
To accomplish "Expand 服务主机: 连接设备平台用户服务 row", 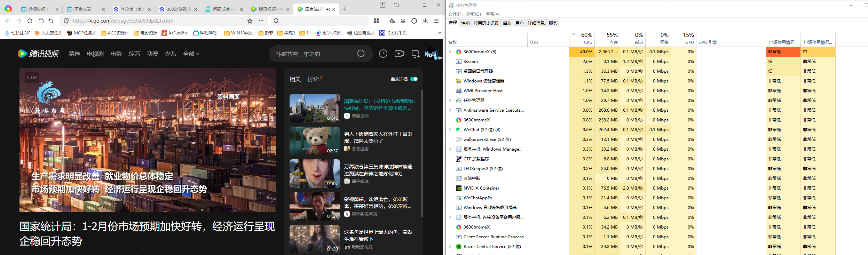I will pos(450,217).
